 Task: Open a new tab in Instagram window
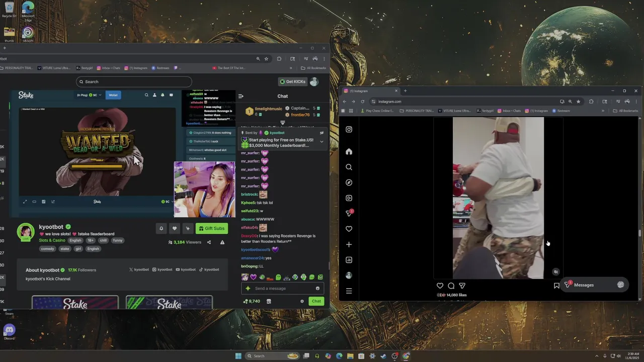click(x=405, y=91)
